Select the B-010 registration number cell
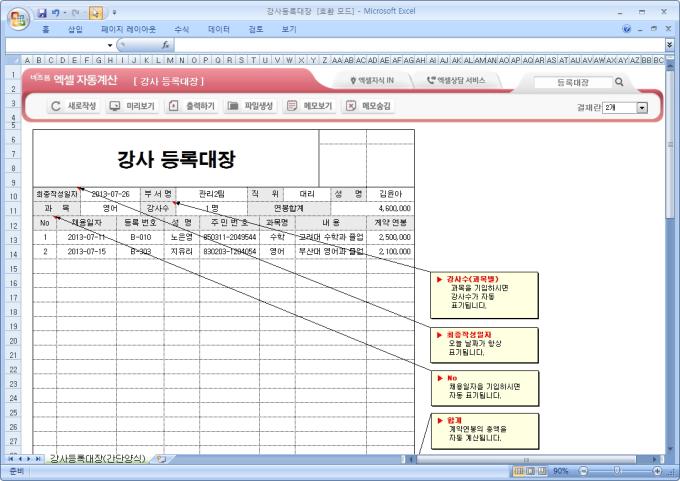The width and height of the screenshot is (680, 481). tap(141, 237)
